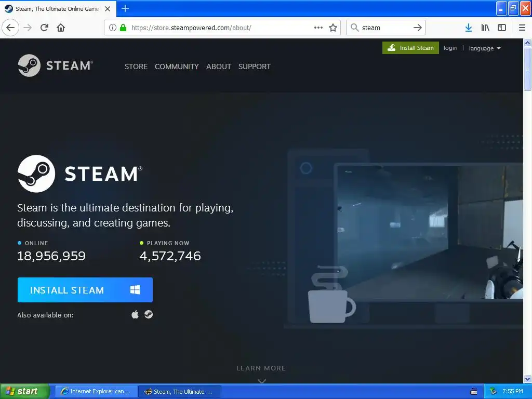Click the LEARN MORE text
This screenshot has height=399, width=532.
point(261,368)
